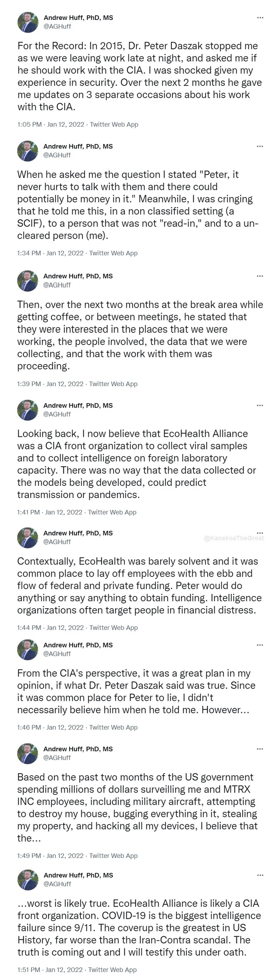Open more options on the 1:41 PM tweet
The width and height of the screenshot is (272, 980).
point(260,405)
